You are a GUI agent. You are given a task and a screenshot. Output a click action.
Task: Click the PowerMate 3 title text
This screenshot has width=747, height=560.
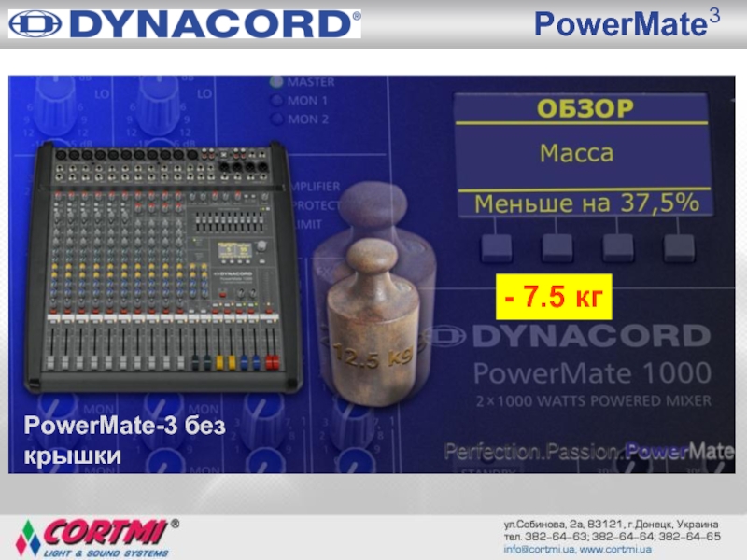(627, 22)
